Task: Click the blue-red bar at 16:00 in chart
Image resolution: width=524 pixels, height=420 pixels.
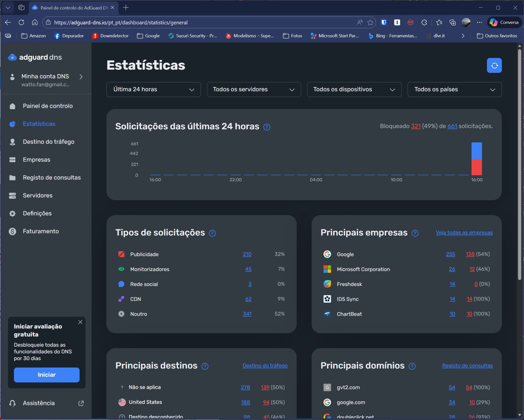Action: click(476, 159)
